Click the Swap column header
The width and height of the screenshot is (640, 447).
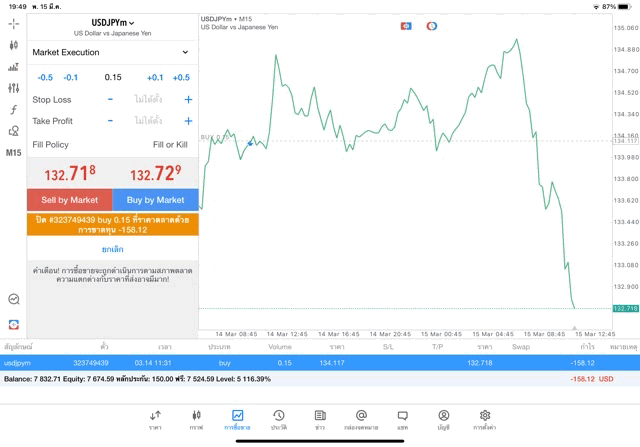tap(521, 347)
